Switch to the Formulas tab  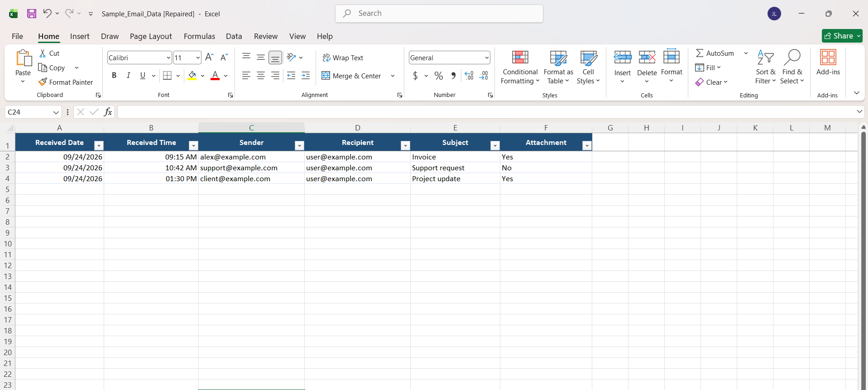199,36
